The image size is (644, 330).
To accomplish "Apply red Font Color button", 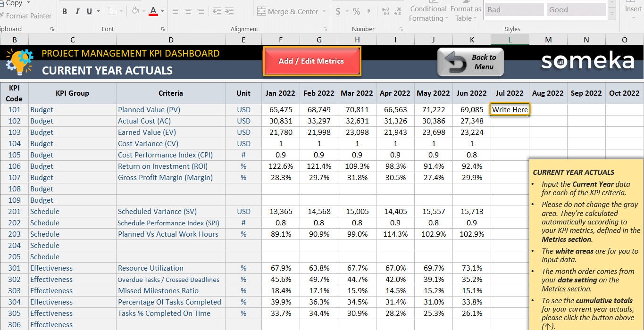I will (153, 11).
